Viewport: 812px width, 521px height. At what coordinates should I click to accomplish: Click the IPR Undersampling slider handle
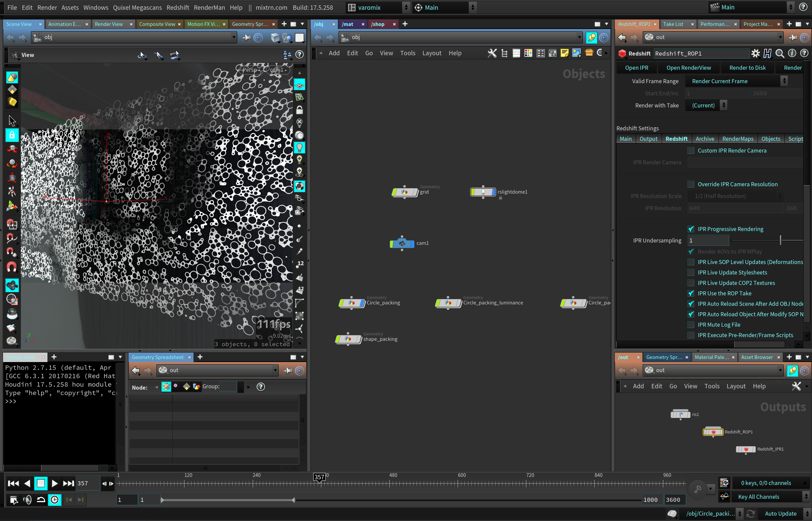click(x=780, y=240)
